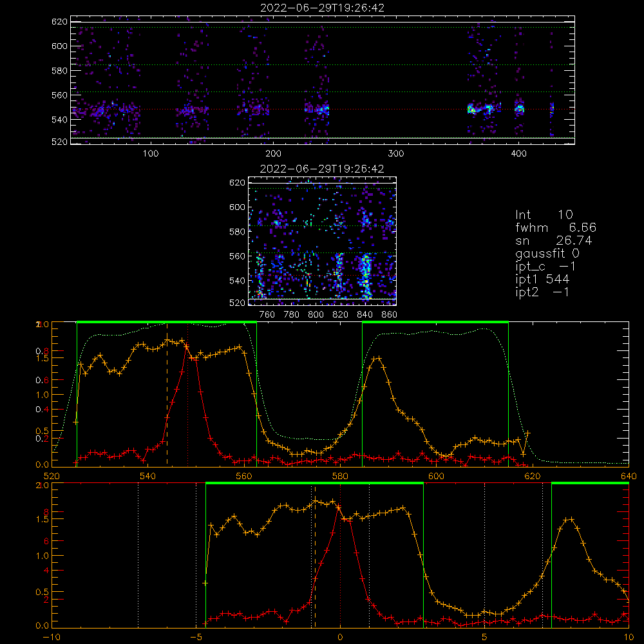Click y-axis label 600 of top image
Screen dimensions: 644x644
[x=59, y=46]
